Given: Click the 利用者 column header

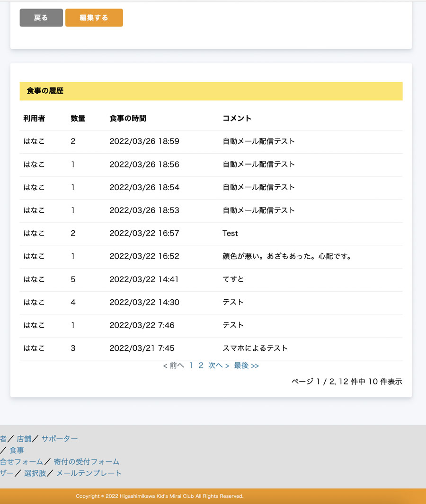Looking at the screenshot, I should coord(34,119).
